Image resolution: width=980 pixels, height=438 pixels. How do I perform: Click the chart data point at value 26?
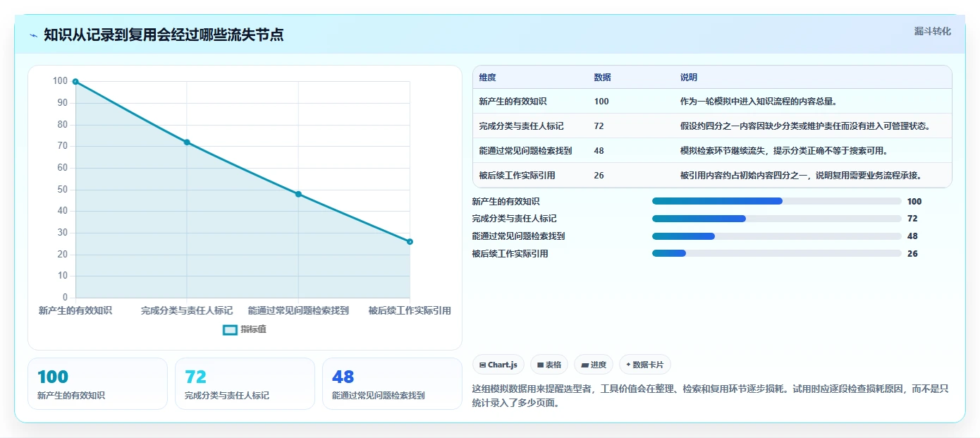pyautogui.click(x=410, y=242)
